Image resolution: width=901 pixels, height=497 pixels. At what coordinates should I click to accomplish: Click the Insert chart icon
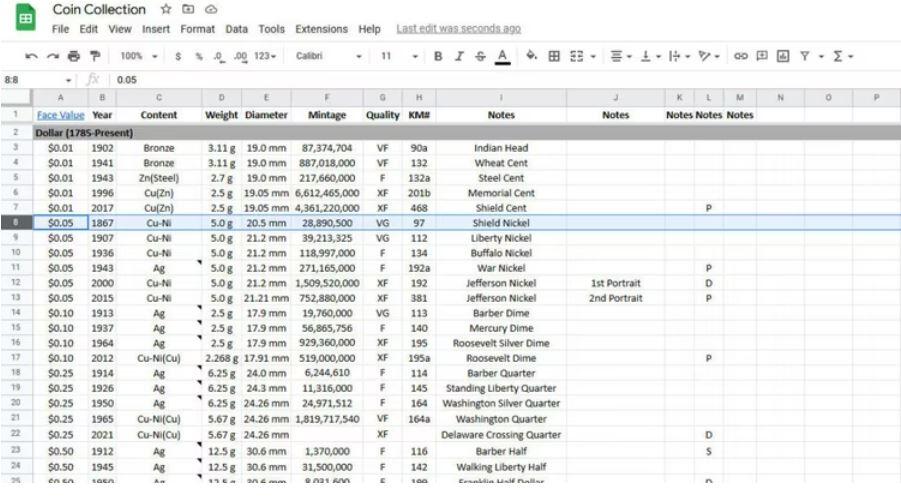pyautogui.click(x=783, y=57)
